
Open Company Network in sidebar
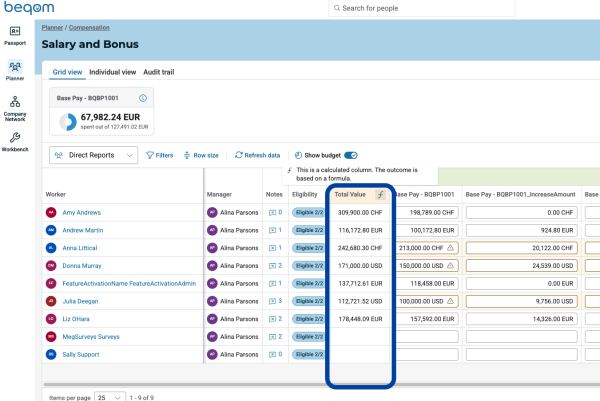(15, 106)
